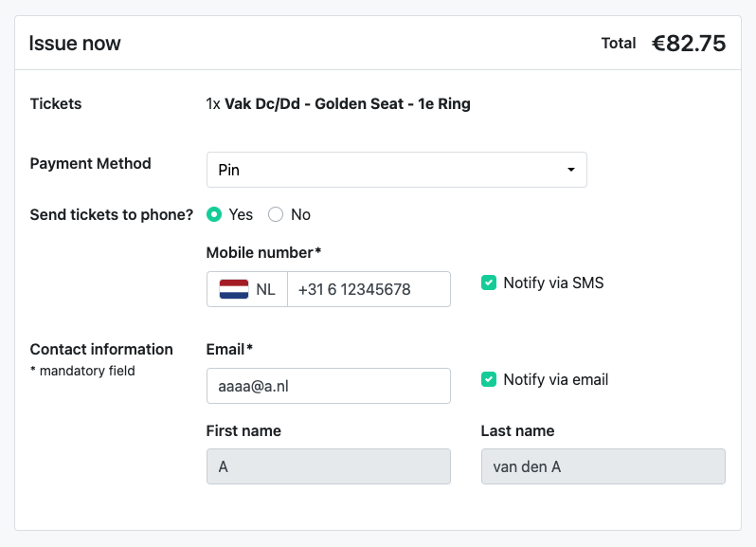
Task: Click the €82.75 total amount
Action: coord(689,44)
